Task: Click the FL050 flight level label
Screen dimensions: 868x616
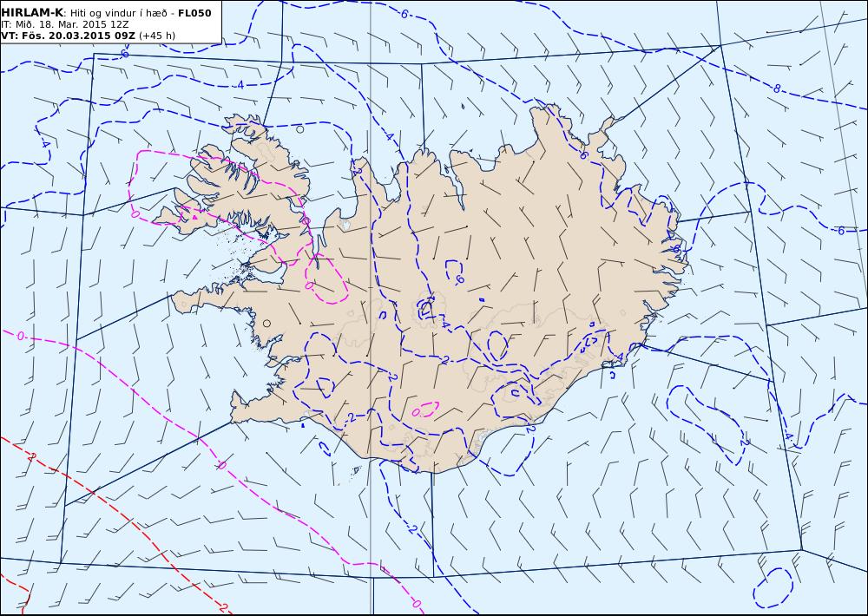Action: pyautogui.click(x=194, y=13)
